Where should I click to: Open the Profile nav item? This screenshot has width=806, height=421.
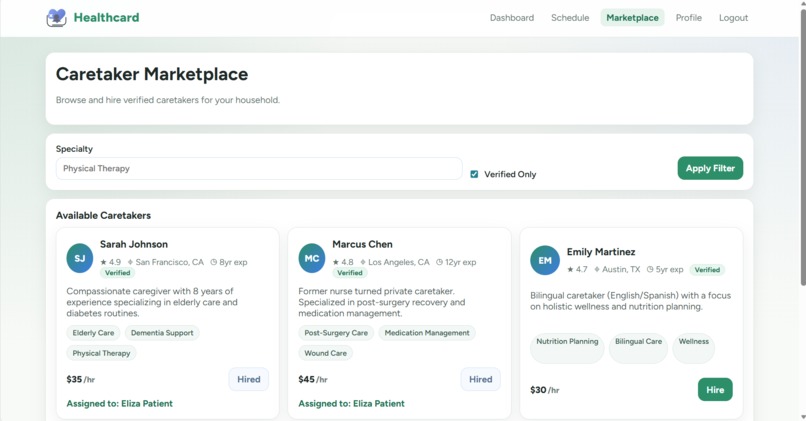coord(688,18)
